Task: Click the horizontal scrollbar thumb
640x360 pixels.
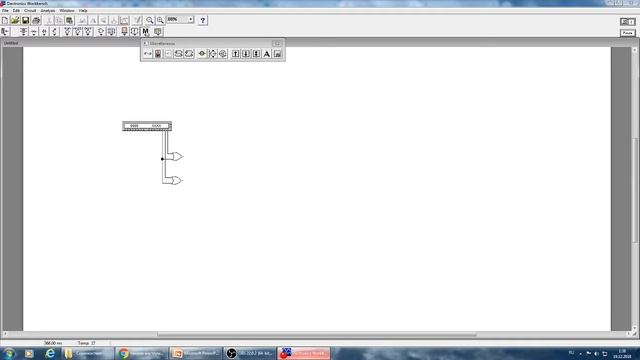Action: coord(317,334)
